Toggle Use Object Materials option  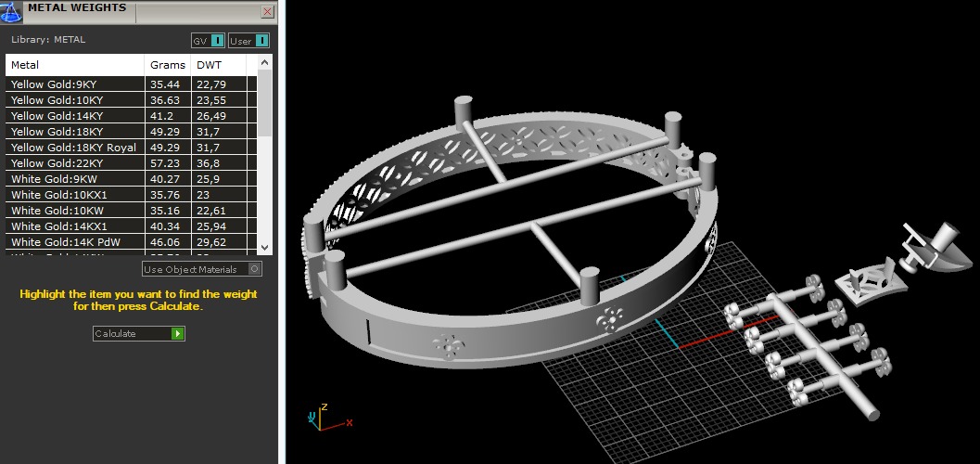point(202,269)
